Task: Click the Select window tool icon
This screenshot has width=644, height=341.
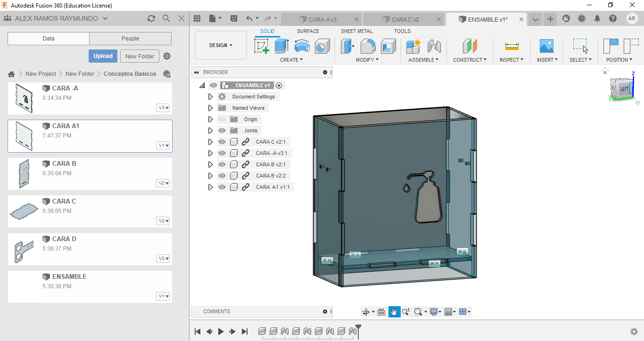Action: pyautogui.click(x=580, y=46)
